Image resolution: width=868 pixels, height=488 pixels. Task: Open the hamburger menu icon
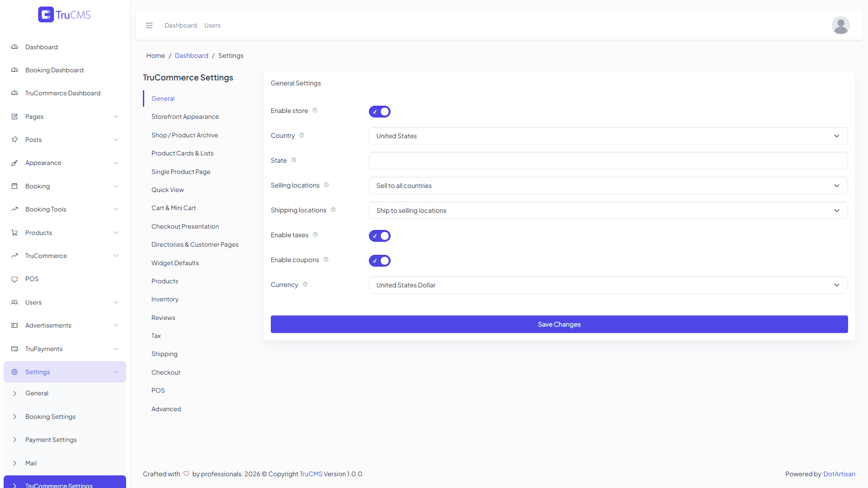[149, 25]
